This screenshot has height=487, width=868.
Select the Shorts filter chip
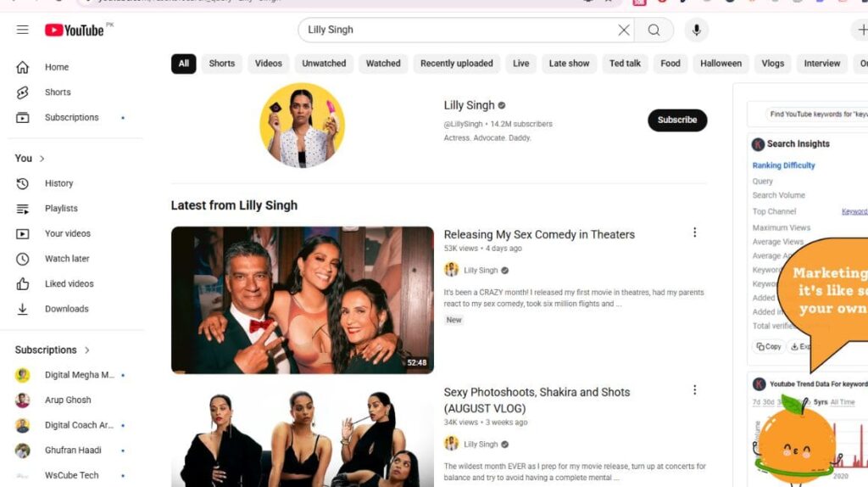[222, 64]
